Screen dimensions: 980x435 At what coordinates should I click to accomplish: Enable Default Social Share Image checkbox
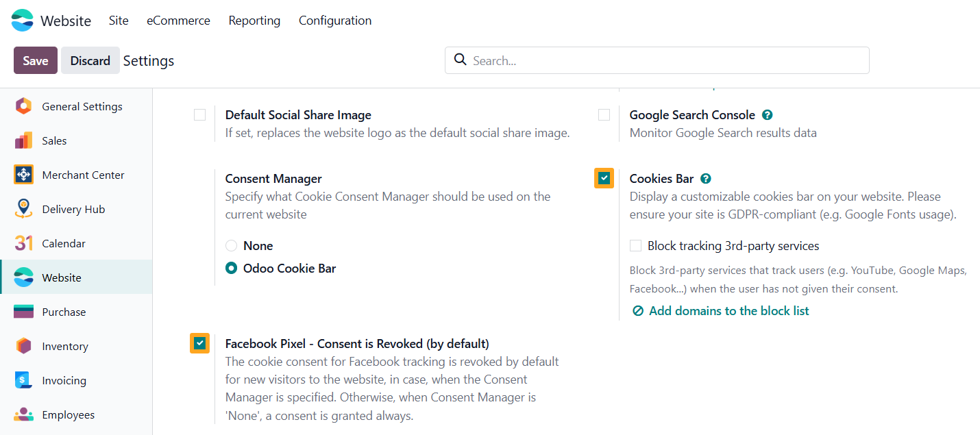point(199,115)
